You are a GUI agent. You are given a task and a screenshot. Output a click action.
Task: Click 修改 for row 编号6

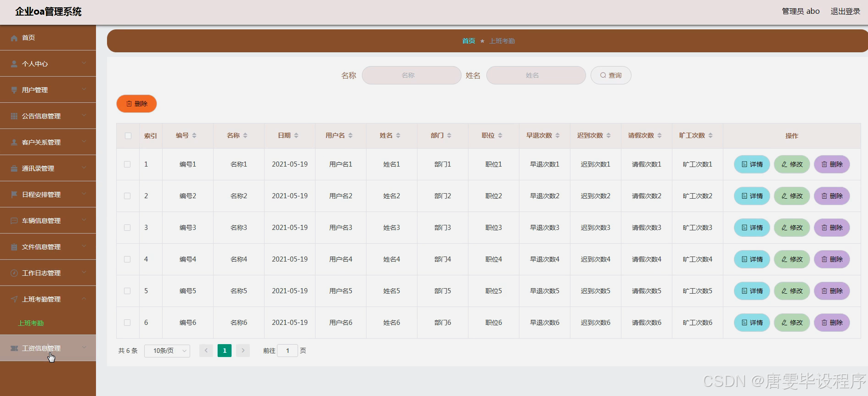(x=792, y=323)
